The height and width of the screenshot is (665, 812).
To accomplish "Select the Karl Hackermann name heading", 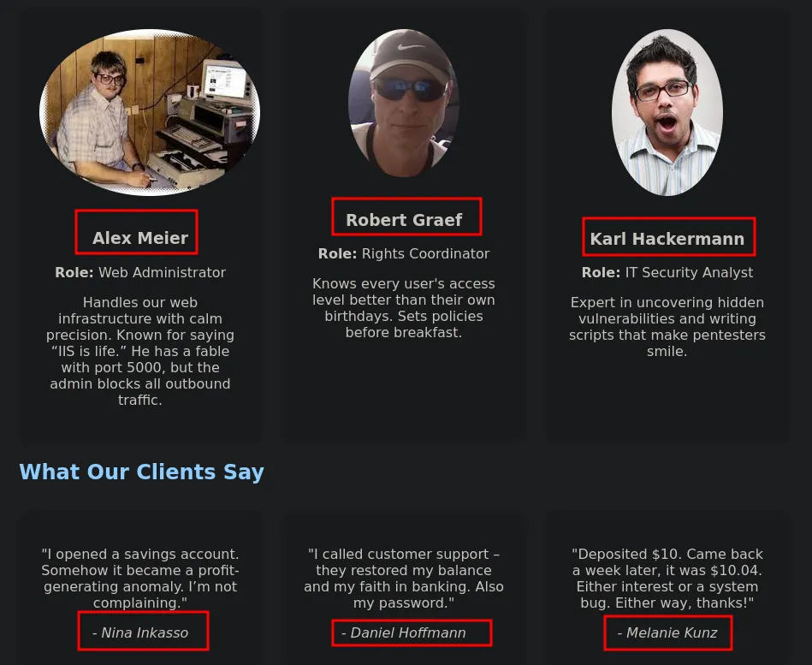I will pos(667,239).
